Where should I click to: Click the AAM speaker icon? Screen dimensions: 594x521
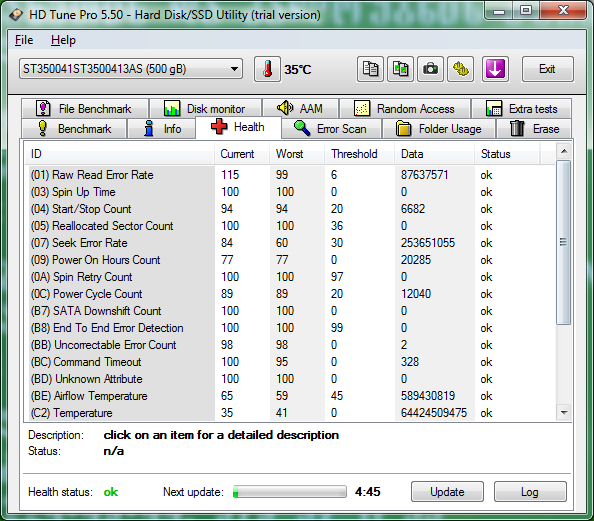click(x=285, y=108)
